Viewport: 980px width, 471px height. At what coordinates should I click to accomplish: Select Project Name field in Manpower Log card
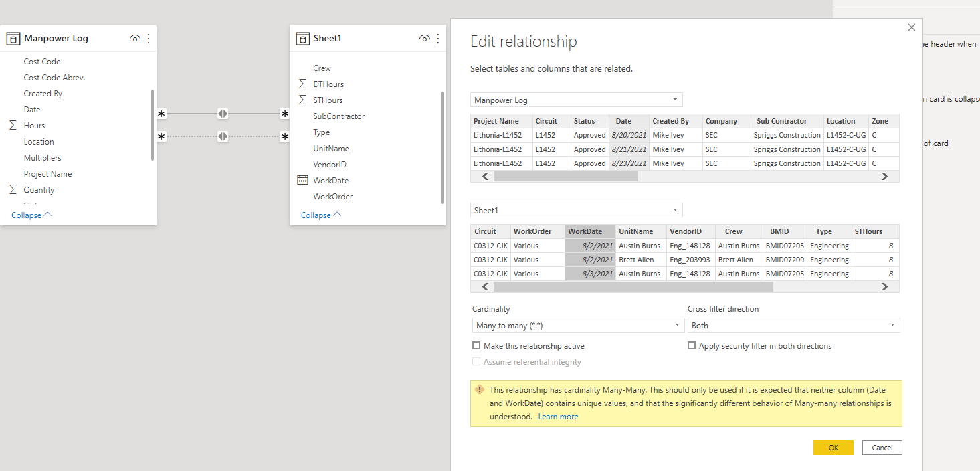tap(47, 174)
